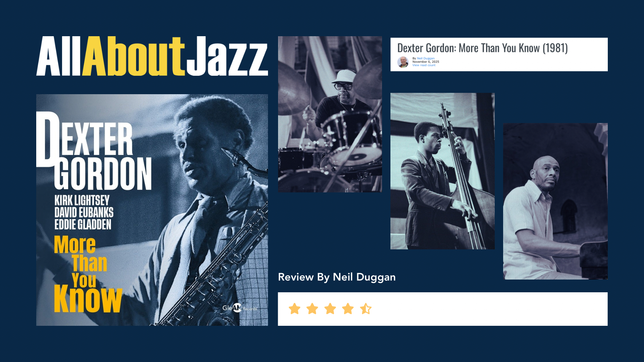
Task: Click the fourth rating star
Action: tap(348, 309)
